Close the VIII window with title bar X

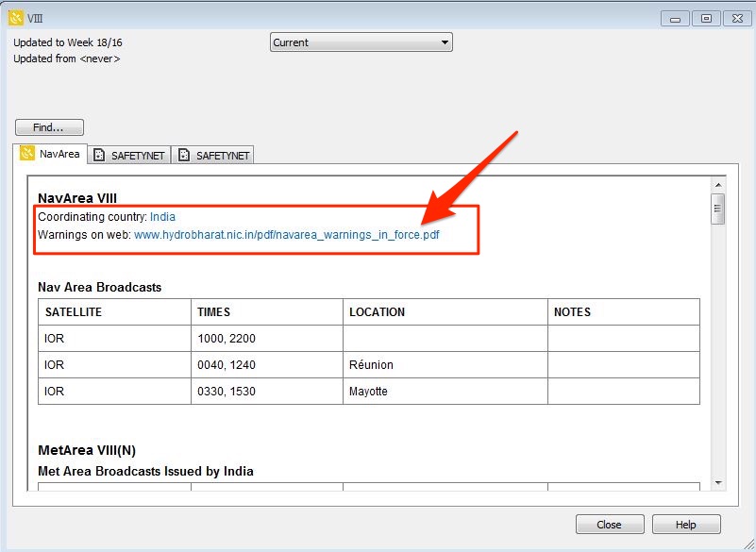737,19
